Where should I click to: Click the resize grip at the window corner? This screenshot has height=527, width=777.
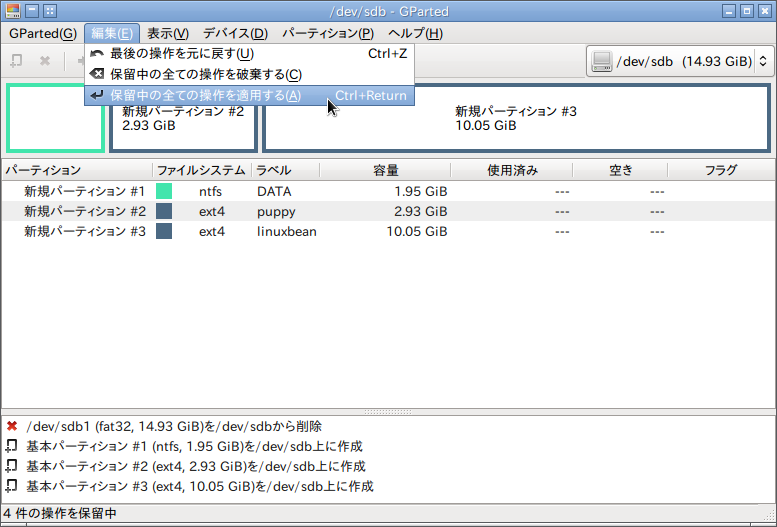(769, 515)
